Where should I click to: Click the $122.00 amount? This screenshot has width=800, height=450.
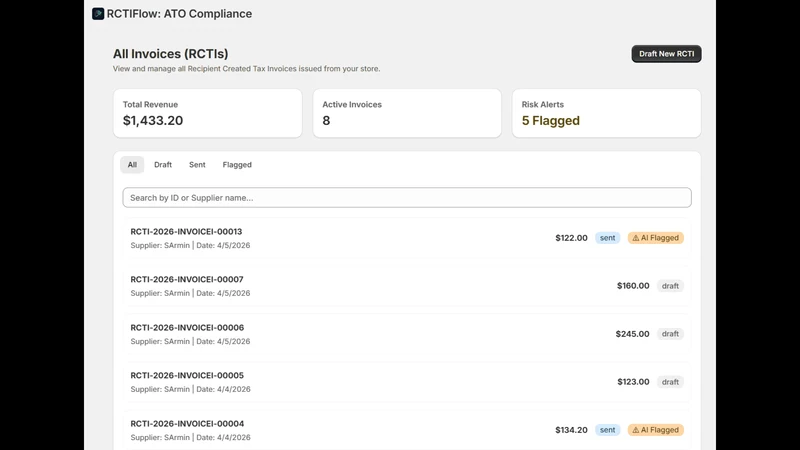(571, 238)
